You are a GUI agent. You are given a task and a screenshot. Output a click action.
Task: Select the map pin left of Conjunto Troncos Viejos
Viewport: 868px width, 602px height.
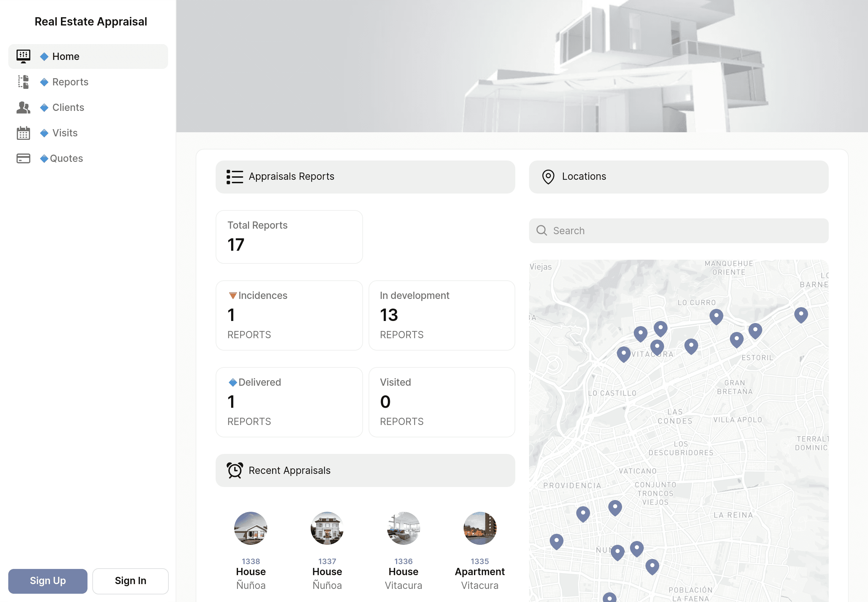(x=615, y=508)
